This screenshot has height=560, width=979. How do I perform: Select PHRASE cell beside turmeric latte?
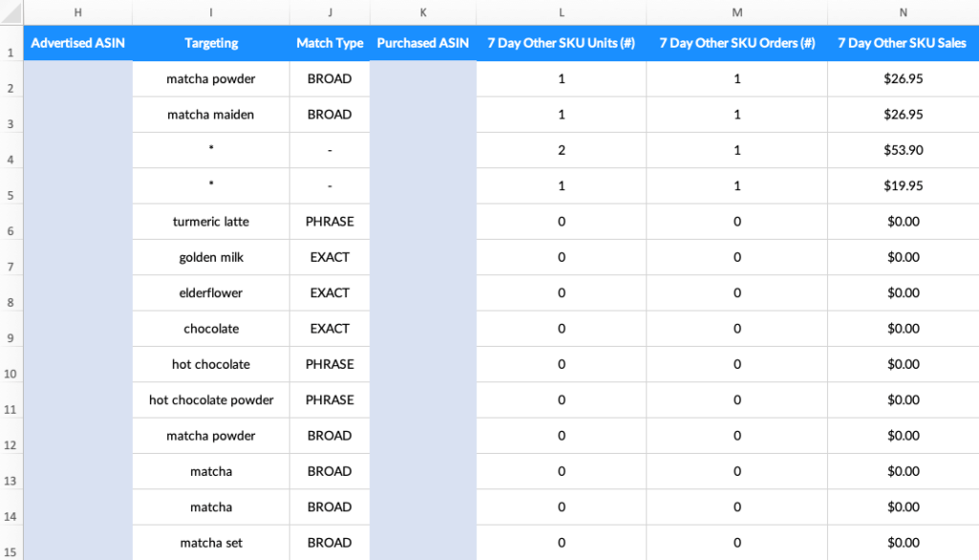(x=330, y=222)
